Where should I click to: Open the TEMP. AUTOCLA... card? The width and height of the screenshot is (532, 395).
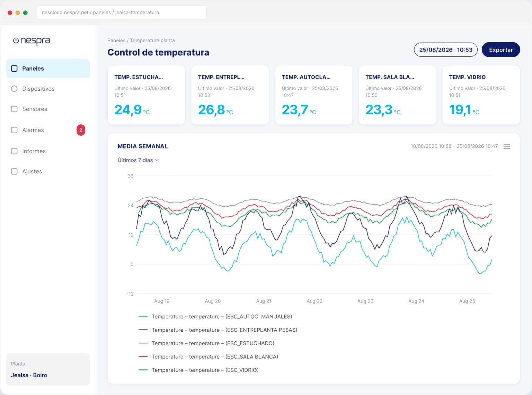(x=314, y=95)
